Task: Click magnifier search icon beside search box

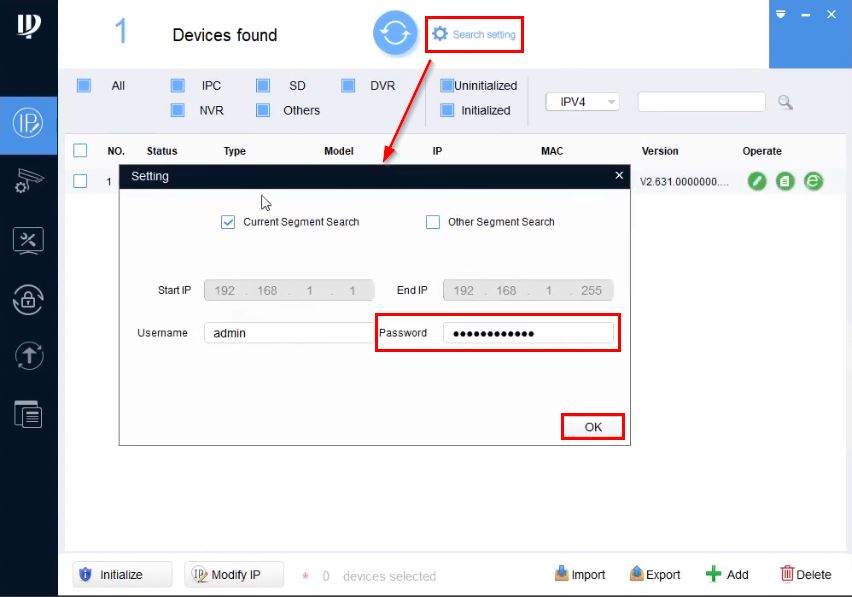Action: coord(785,102)
